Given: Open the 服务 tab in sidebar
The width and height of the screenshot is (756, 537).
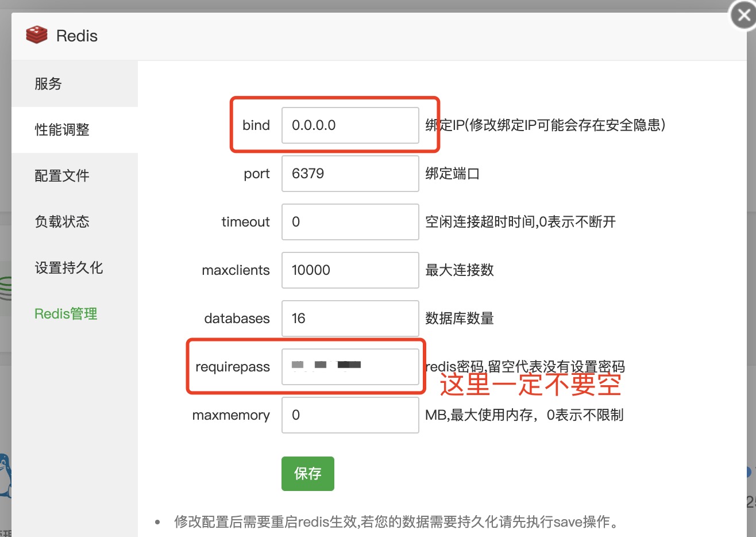Looking at the screenshot, I should pos(75,84).
